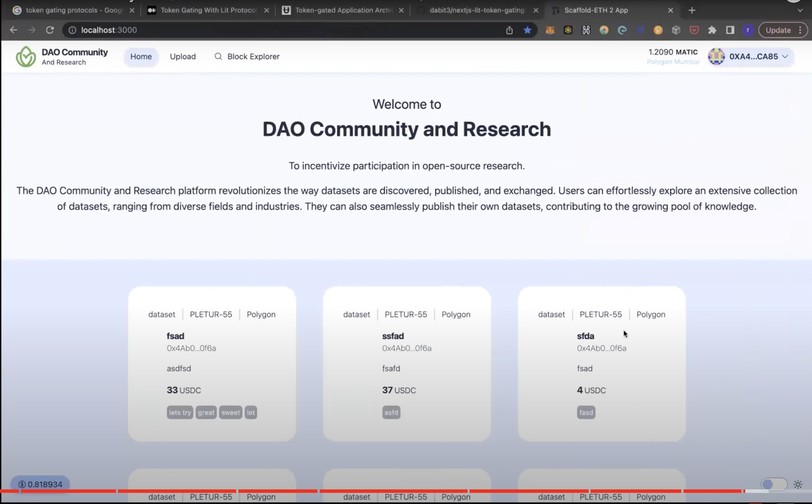Viewport: 812px width, 504px height.
Task: Click the 0.818934 price badge
Action: (40, 484)
